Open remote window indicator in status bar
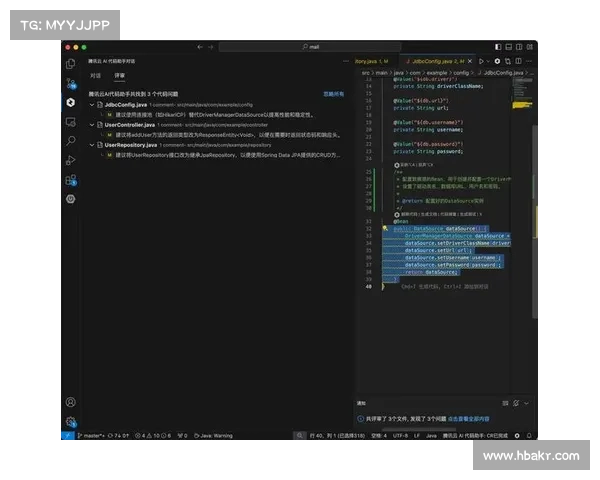The image size is (600, 480). click(68, 436)
